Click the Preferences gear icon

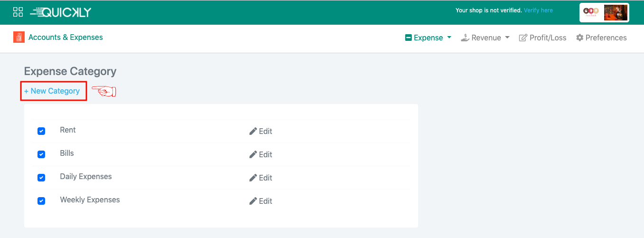click(579, 38)
